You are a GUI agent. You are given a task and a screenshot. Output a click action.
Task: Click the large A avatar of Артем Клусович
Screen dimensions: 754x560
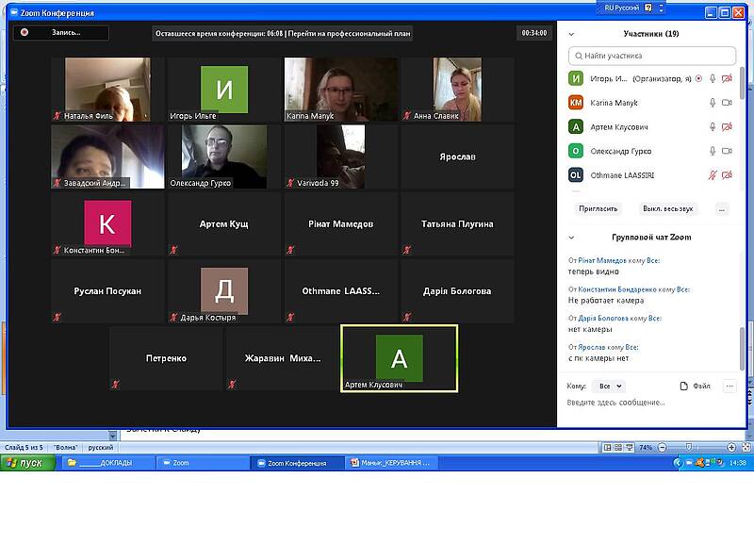point(399,358)
